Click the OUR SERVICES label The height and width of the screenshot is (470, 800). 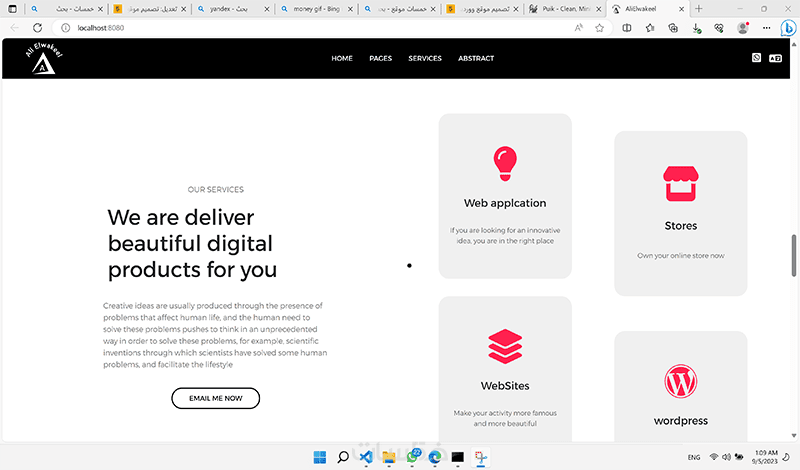coord(215,189)
